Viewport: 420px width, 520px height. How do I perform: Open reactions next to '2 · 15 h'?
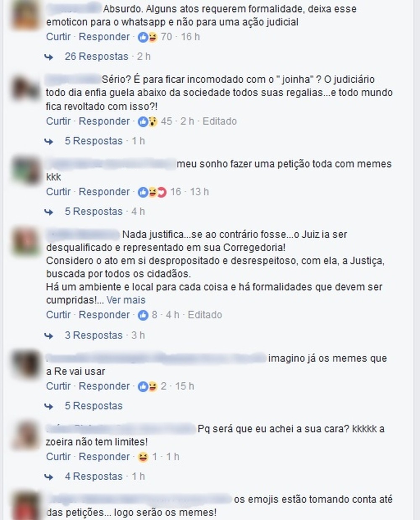(x=147, y=386)
